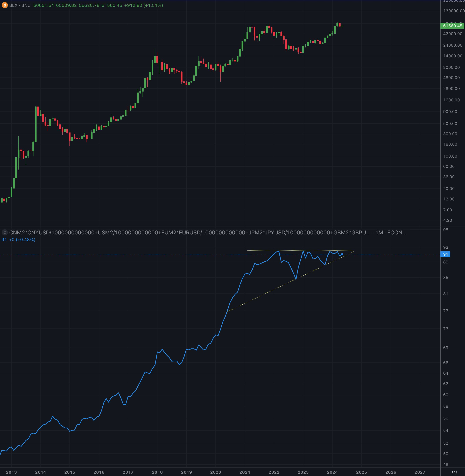The width and height of the screenshot is (465, 476).
Task: Click 2021 on the time axis
Action: click(245, 472)
